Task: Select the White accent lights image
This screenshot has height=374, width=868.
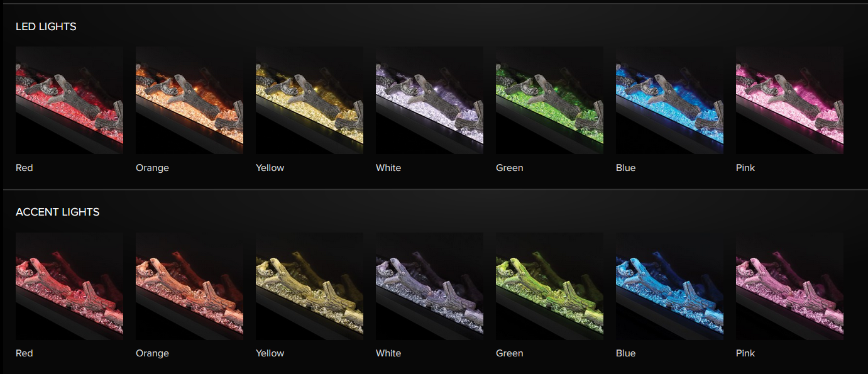Action: [429, 286]
